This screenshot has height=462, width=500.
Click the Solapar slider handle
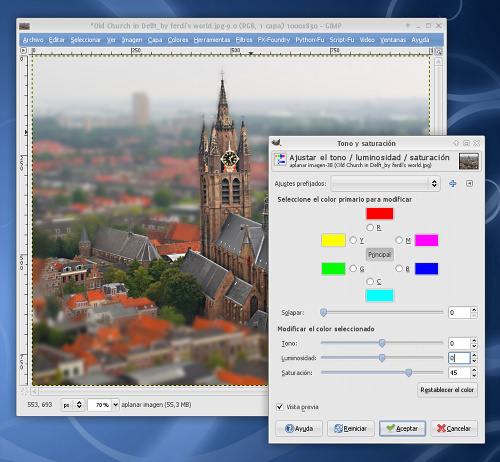[323, 312]
